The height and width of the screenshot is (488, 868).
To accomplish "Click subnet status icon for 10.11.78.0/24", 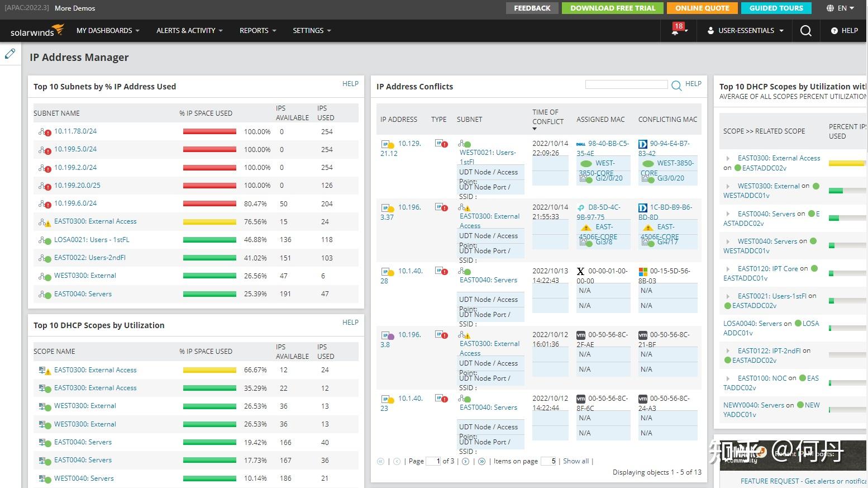I will tap(45, 132).
